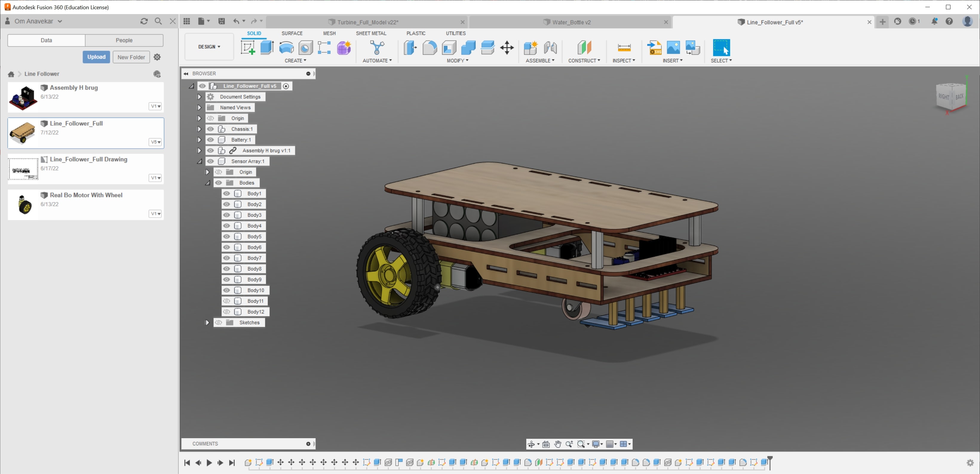Viewport: 980px width, 474px height.
Task: Click the Joint icon in Assemble
Action: 550,48
